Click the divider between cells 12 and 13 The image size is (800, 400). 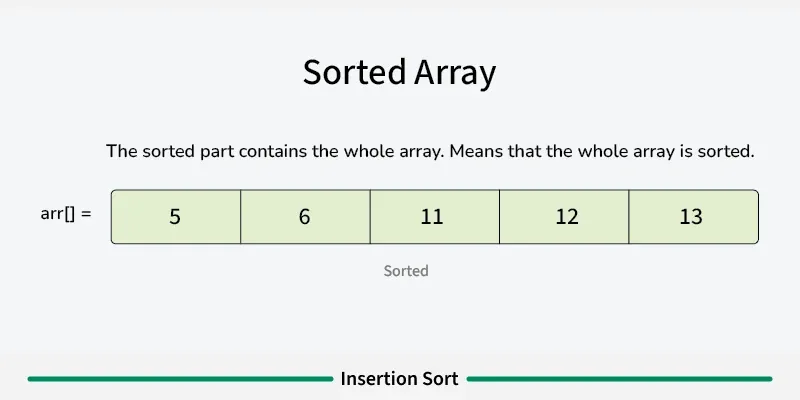click(629, 217)
